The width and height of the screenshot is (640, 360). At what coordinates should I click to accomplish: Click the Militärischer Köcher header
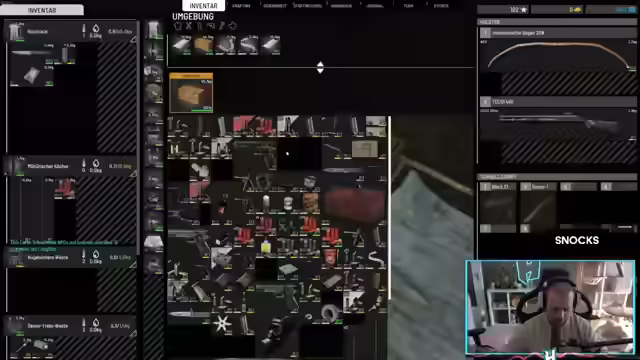[x=70, y=166]
